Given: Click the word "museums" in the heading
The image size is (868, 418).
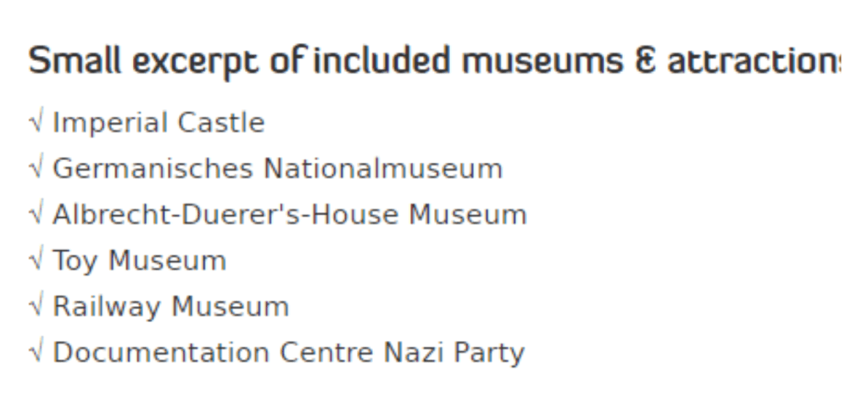Looking at the screenshot, I should coord(540,62).
